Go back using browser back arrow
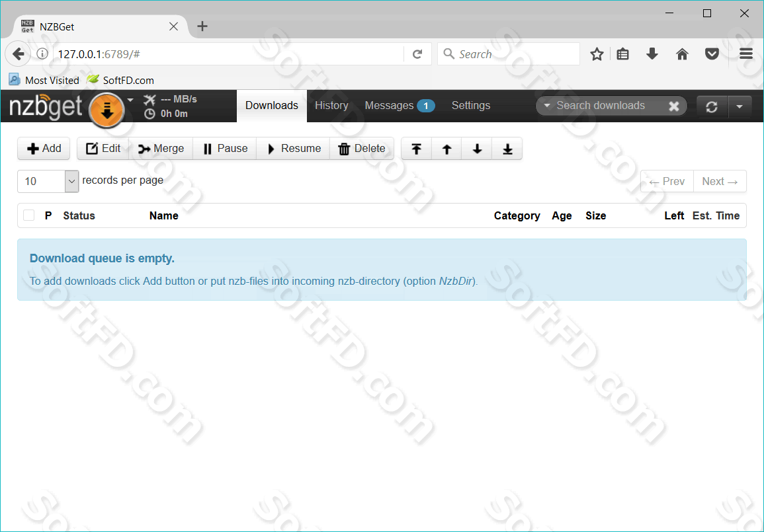Viewport: 764px width, 532px height. click(x=18, y=54)
